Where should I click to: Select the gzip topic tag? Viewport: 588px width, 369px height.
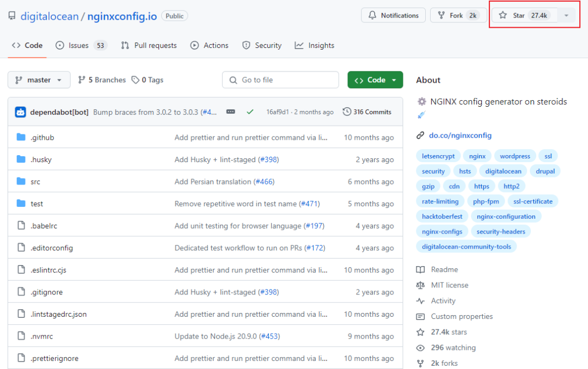428,186
